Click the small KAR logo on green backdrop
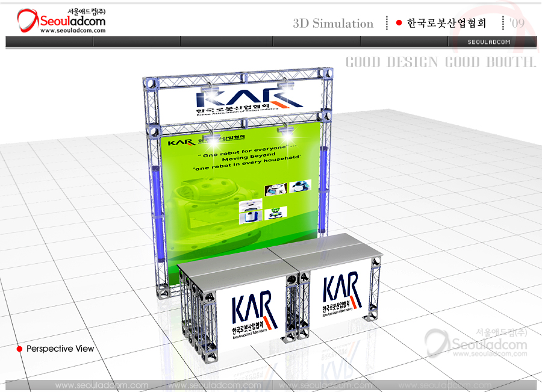 (180, 143)
